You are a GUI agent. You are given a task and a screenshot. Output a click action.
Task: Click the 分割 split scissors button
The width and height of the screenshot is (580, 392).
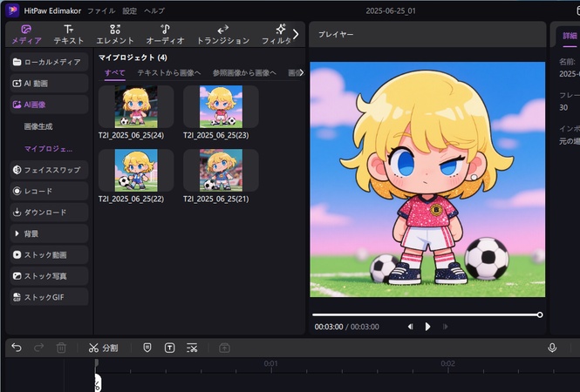click(103, 348)
